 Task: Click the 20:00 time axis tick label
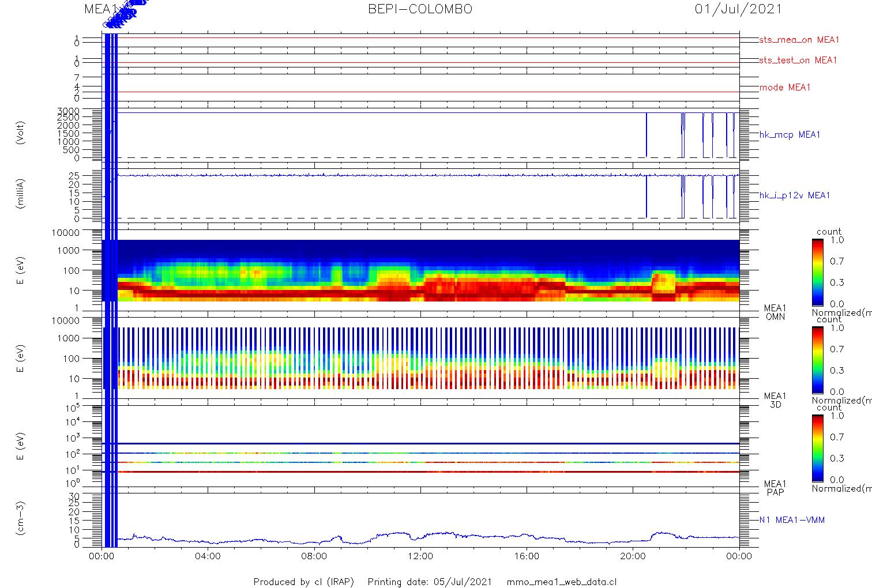tap(633, 556)
